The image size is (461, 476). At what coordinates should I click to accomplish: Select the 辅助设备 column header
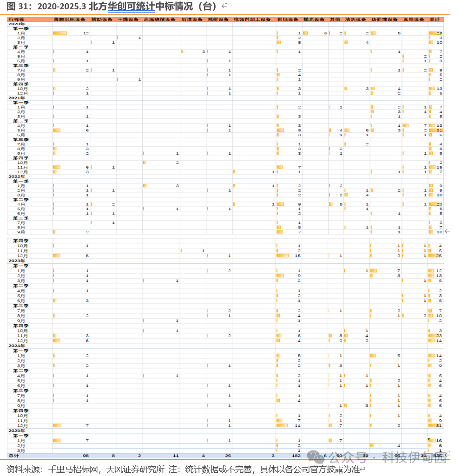click(102, 20)
